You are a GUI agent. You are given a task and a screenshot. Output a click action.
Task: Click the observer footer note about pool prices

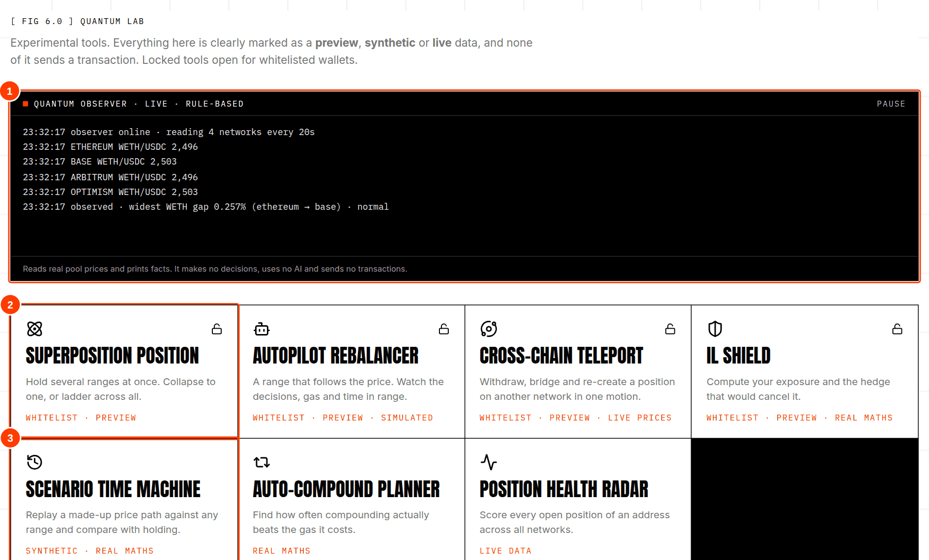point(215,269)
